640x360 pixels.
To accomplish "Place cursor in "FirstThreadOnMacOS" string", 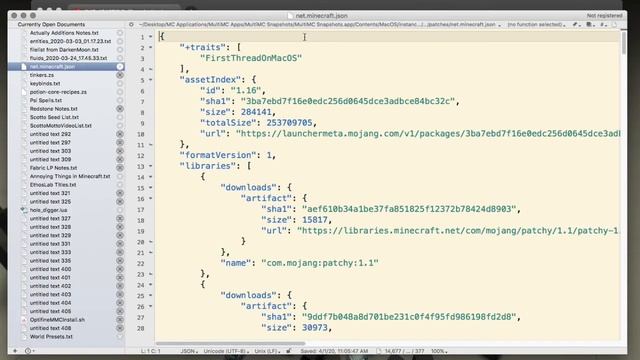I will [251, 58].
